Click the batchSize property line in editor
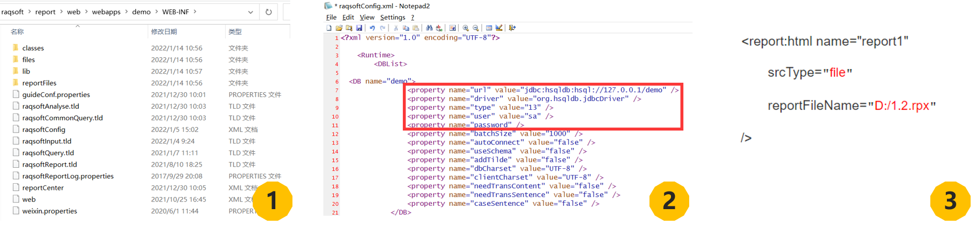 [495, 134]
